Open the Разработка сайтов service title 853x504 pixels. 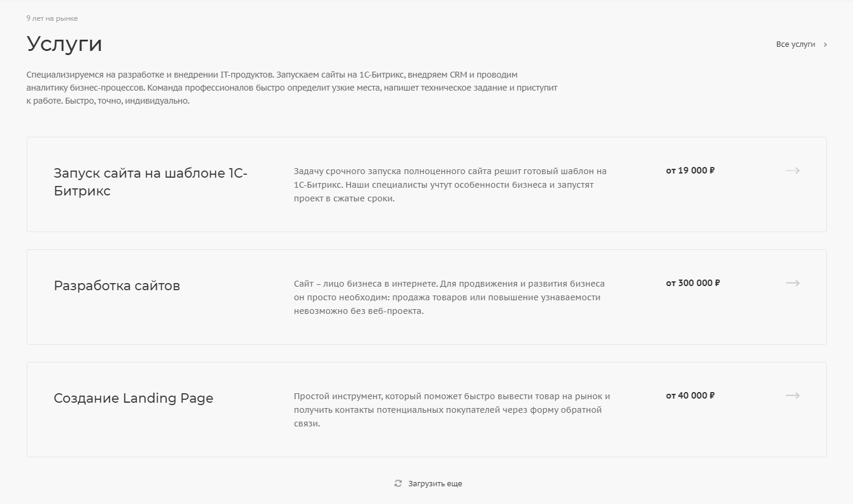pyautogui.click(x=117, y=285)
